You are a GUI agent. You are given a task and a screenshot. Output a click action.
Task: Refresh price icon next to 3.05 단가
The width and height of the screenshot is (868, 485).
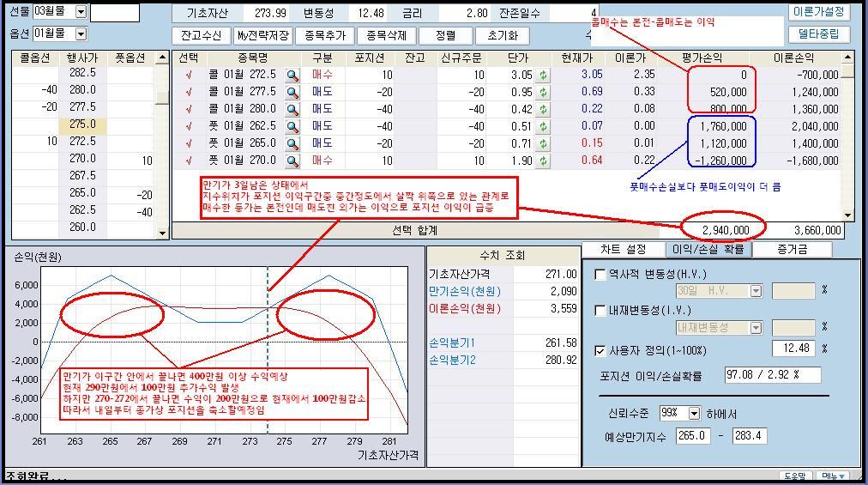tap(543, 76)
